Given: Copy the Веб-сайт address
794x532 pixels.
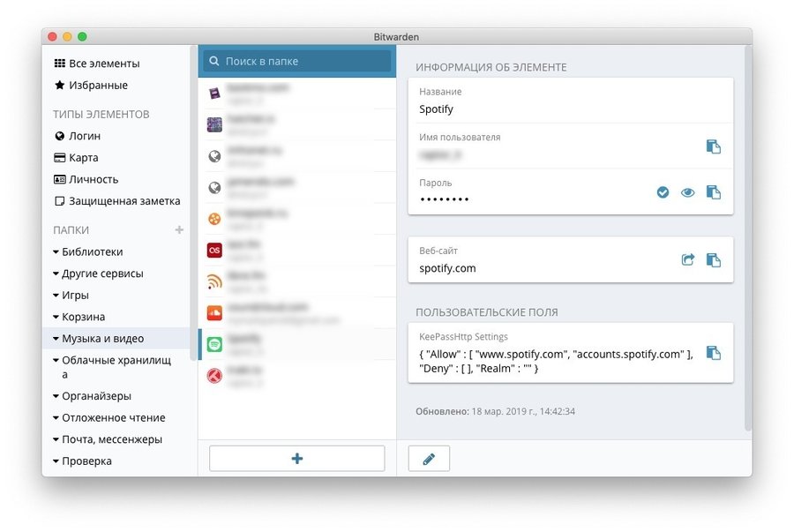Looking at the screenshot, I should point(714,260).
